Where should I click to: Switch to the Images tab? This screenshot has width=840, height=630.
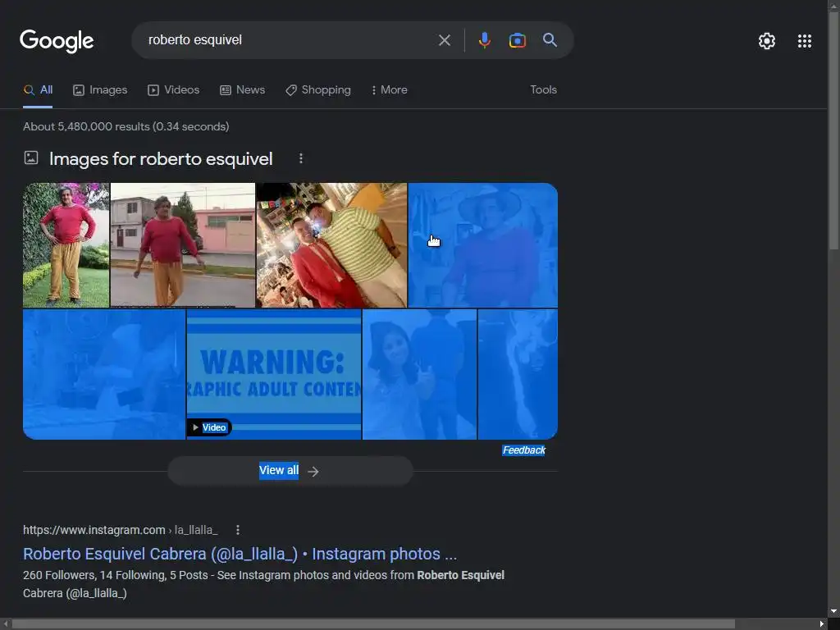[x=100, y=90]
